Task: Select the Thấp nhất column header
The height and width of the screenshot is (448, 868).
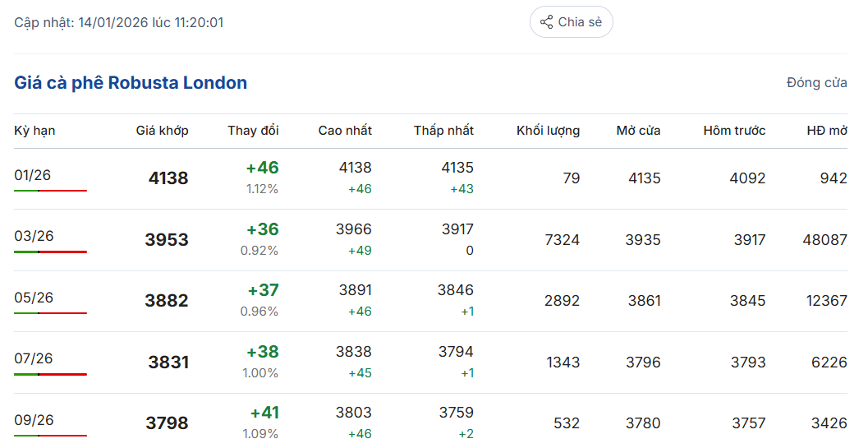Action: point(443,131)
